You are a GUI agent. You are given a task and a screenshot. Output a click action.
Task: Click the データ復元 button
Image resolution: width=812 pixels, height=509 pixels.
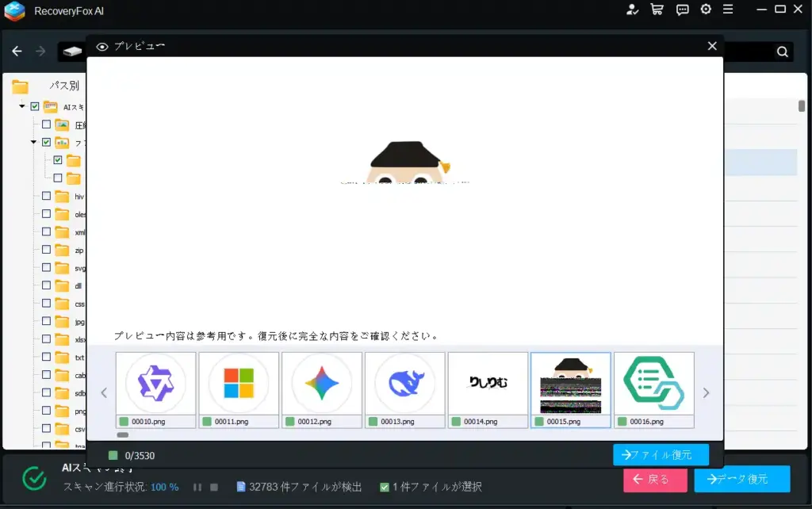[x=742, y=479]
